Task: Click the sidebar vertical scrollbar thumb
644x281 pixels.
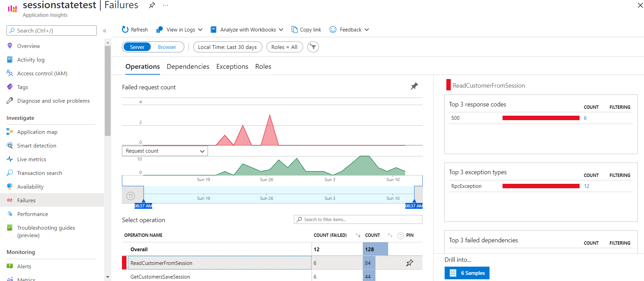Action: (108, 91)
